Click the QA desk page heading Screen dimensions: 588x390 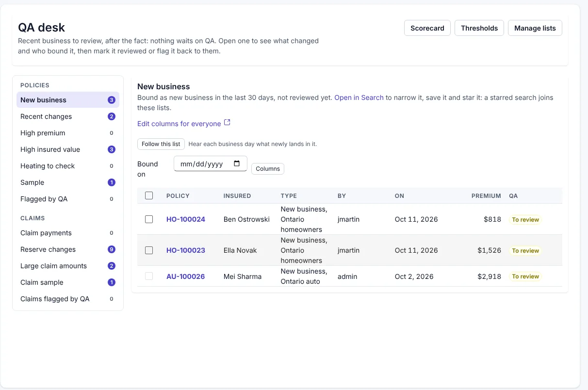(42, 28)
